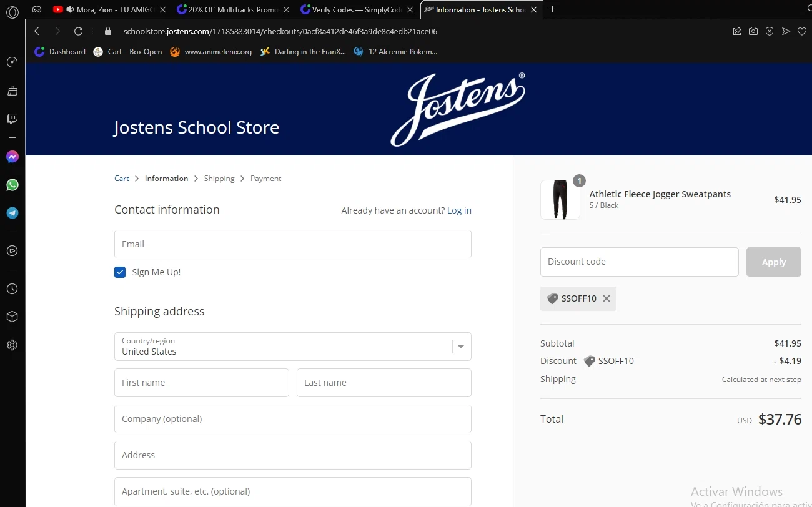Remove the SSOFF10 discount code

click(x=606, y=298)
